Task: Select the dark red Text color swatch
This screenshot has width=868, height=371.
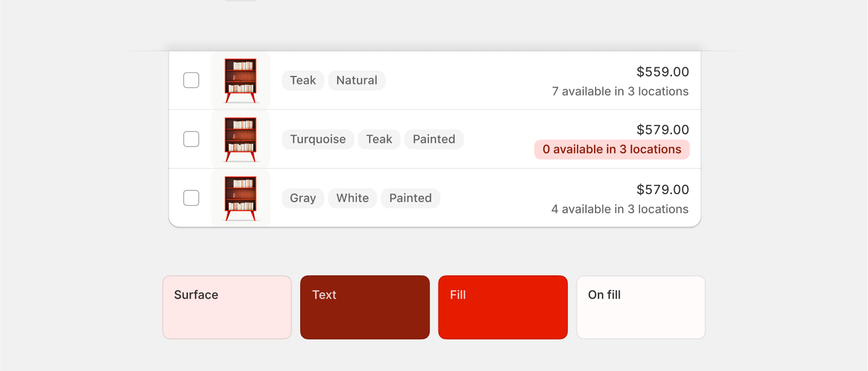Action: (365, 307)
